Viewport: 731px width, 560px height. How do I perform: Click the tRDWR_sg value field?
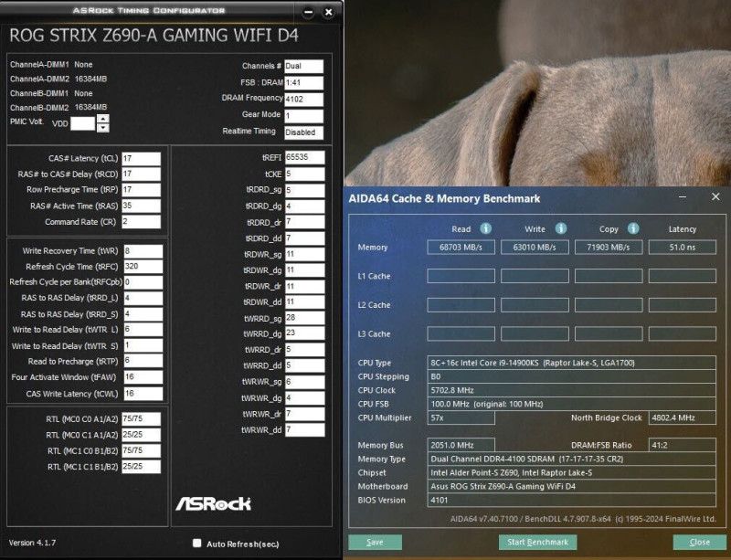tap(304, 255)
